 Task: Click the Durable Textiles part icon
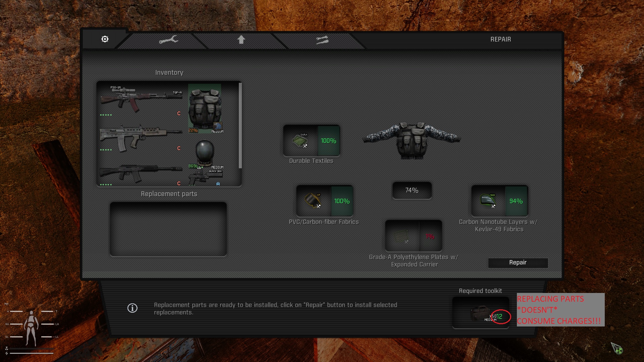click(301, 141)
